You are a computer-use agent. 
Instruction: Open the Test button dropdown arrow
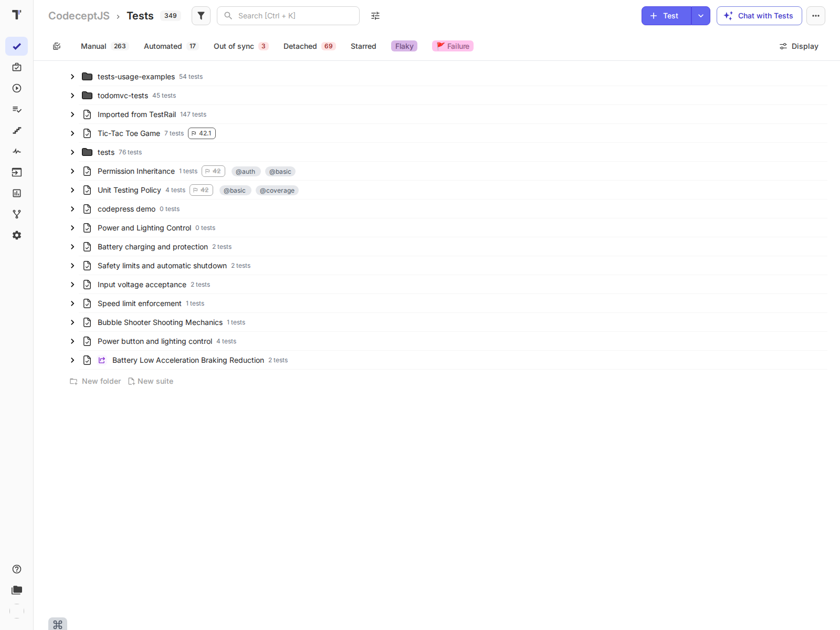coord(701,16)
